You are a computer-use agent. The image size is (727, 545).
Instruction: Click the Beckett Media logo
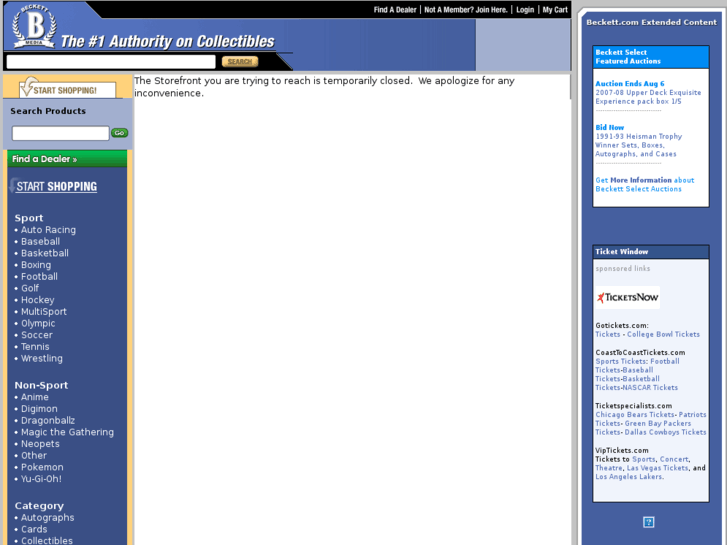pos(34,26)
